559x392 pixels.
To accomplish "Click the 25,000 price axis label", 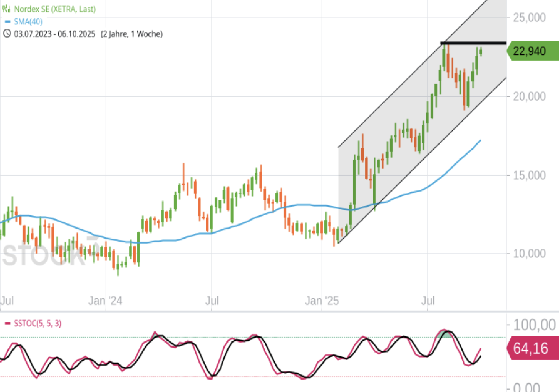I will click(529, 18).
